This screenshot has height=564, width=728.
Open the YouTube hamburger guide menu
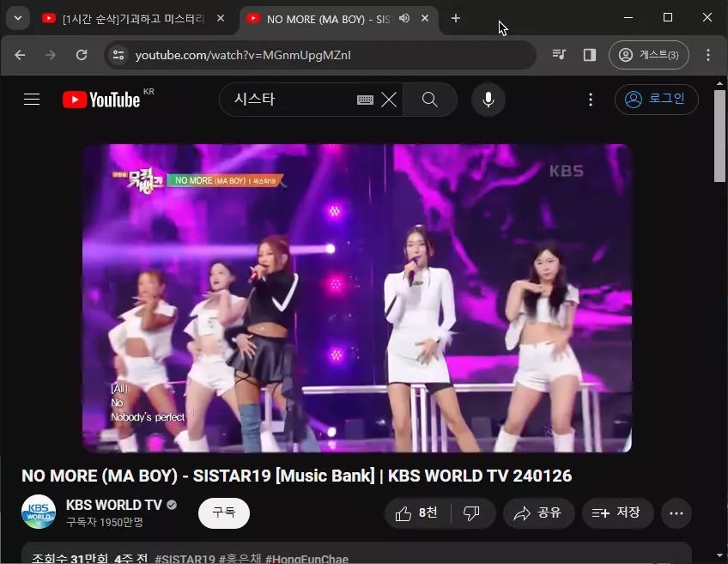[x=32, y=100]
